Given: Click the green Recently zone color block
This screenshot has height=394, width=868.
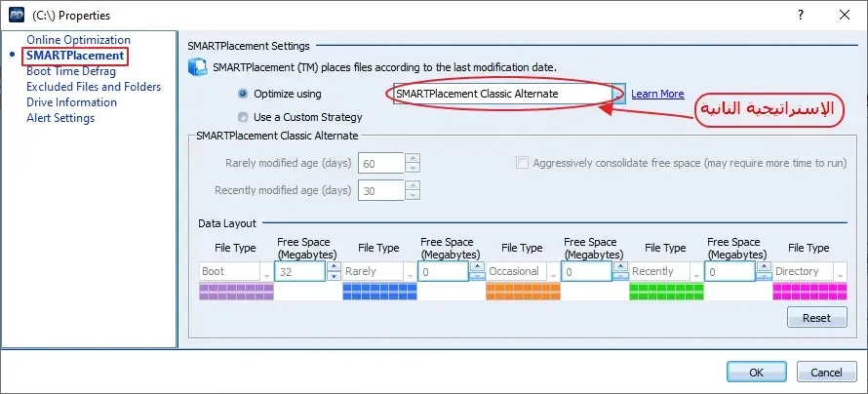Looking at the screenshot, I should (666, 292).
